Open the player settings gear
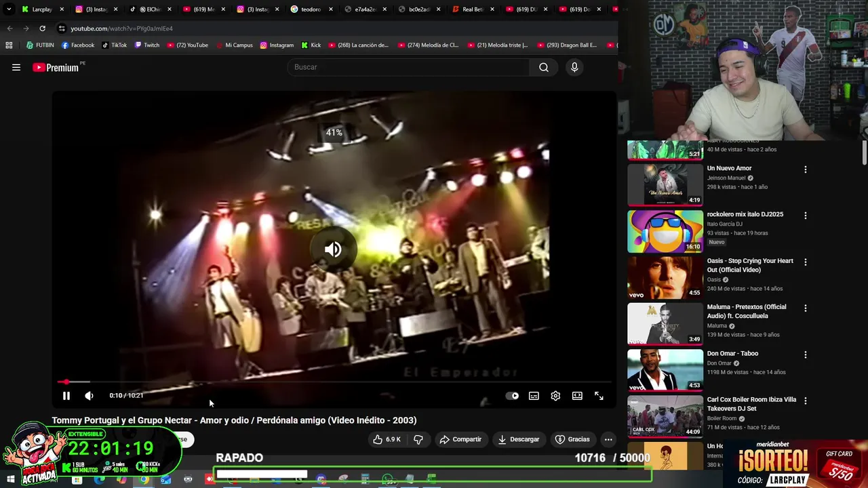The width and height of the screenshot is (868, 488). [x=555, y=396]
